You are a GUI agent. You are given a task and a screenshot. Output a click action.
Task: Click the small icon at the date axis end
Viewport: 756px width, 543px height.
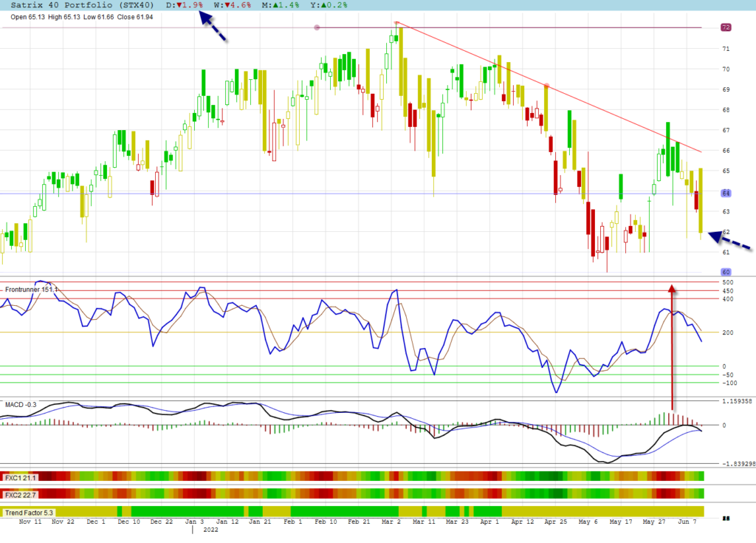(726, 519)
